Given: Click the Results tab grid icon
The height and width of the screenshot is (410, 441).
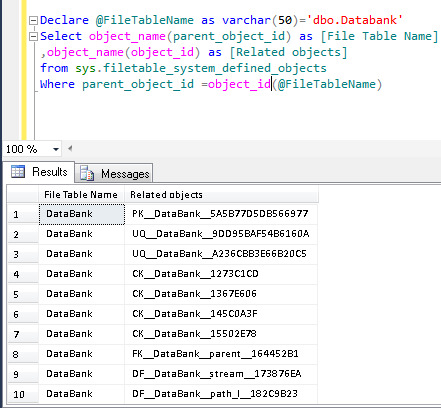Looking at the screenshot, I should [18, 172].
